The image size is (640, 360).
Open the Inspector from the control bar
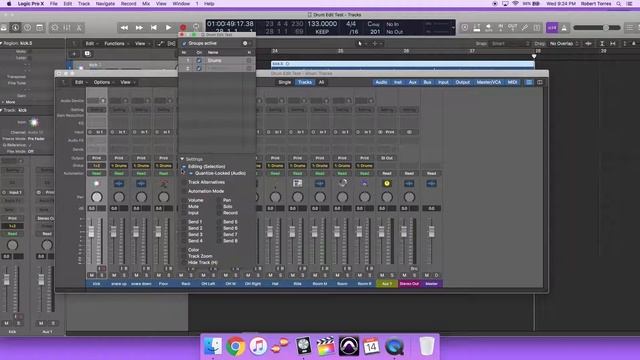coord(16,28)
